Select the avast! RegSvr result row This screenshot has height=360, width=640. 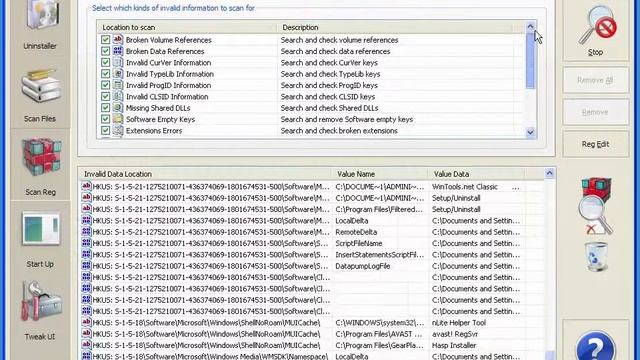point(302,334)
